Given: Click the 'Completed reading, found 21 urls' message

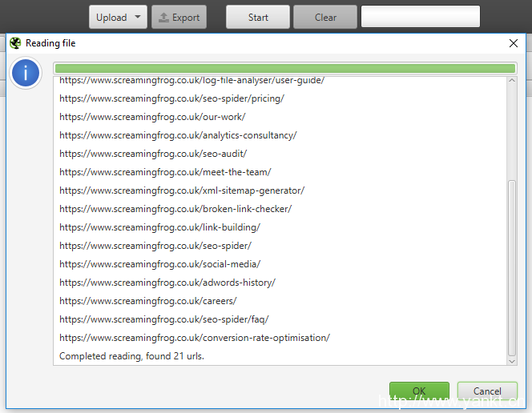Looking at the screenshot, I should (x=132, y=356).
